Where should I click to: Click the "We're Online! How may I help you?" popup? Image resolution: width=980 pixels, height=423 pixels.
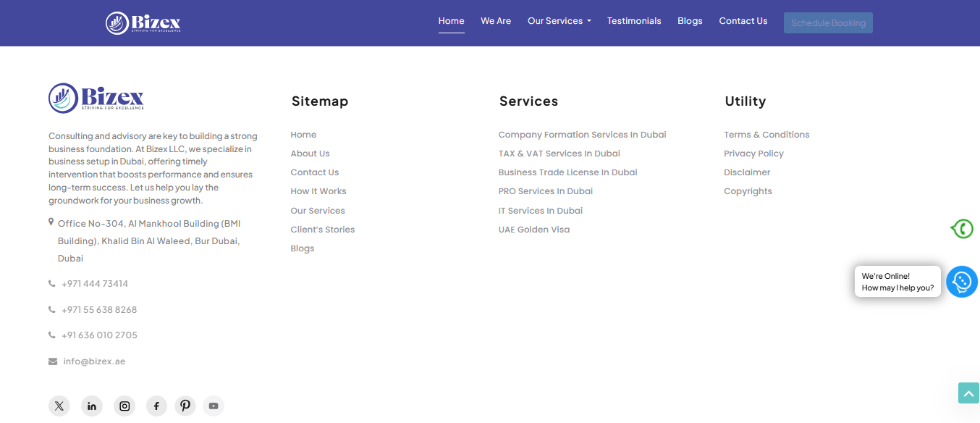[897, 282]
